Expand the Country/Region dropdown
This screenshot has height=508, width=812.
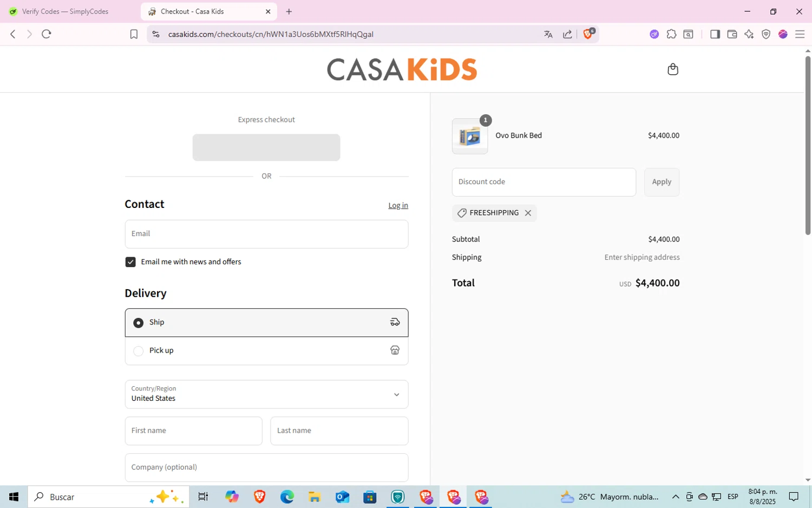click(266, 394)
